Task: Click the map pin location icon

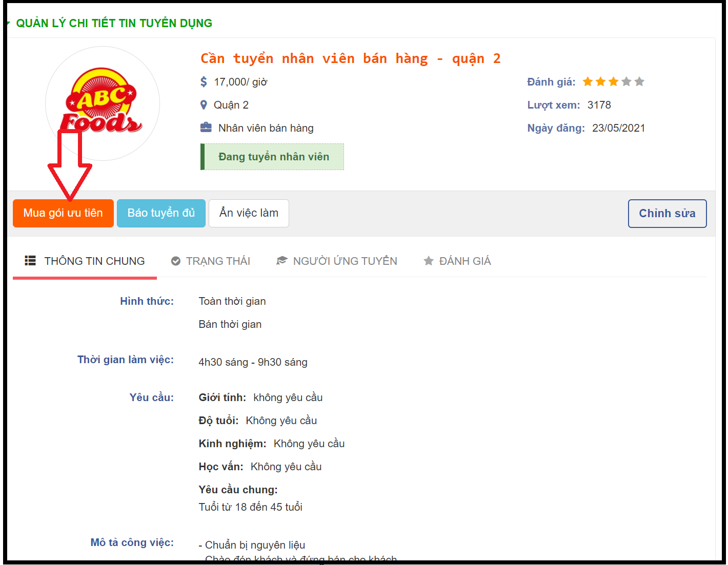Action: [204, 105]
